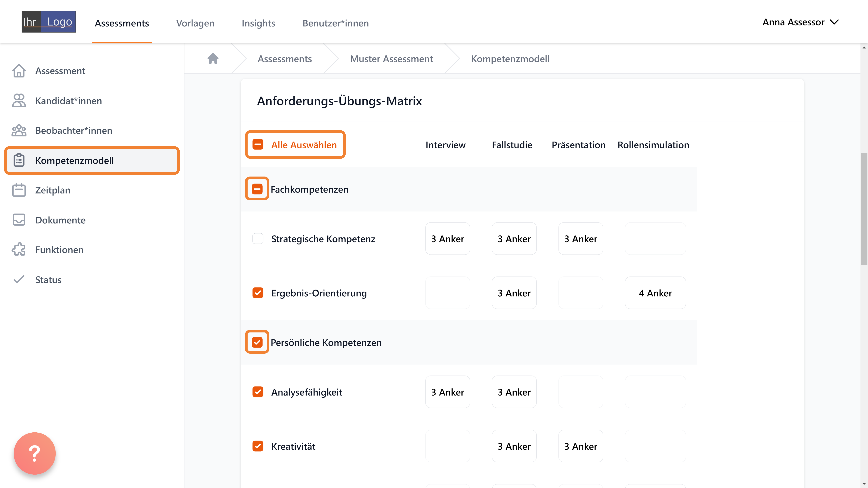Switch to the Insights tab
This screenshot has width=868, height=488.
pyautogui.click(x=258, y=23)
